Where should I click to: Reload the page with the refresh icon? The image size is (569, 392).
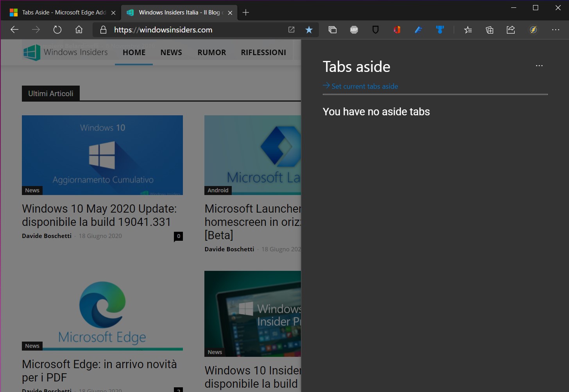[x=57, y=30]
